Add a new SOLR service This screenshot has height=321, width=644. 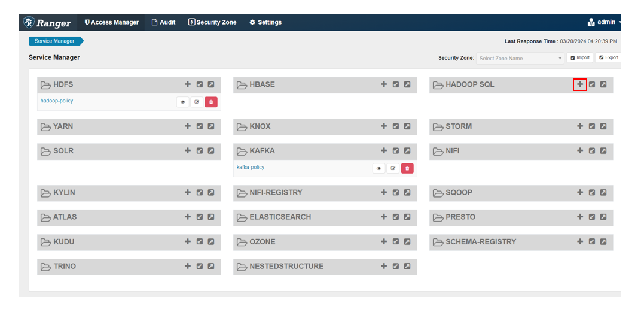(188, 151)
